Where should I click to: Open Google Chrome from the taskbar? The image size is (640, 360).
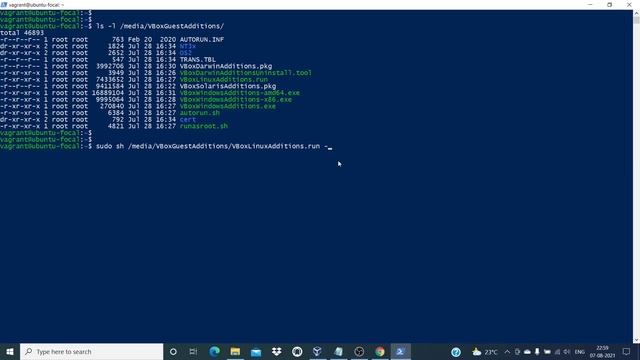click(x=380, y=351)
